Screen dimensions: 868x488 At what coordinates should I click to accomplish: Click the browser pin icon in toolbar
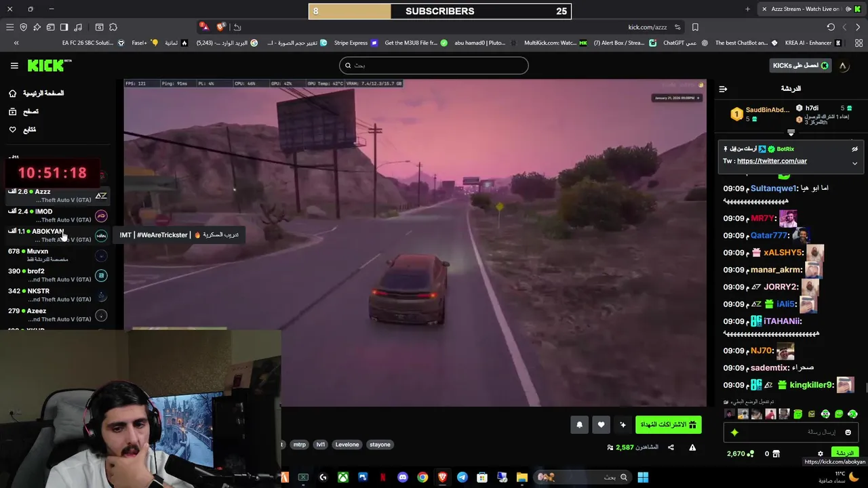click(37, 27)
